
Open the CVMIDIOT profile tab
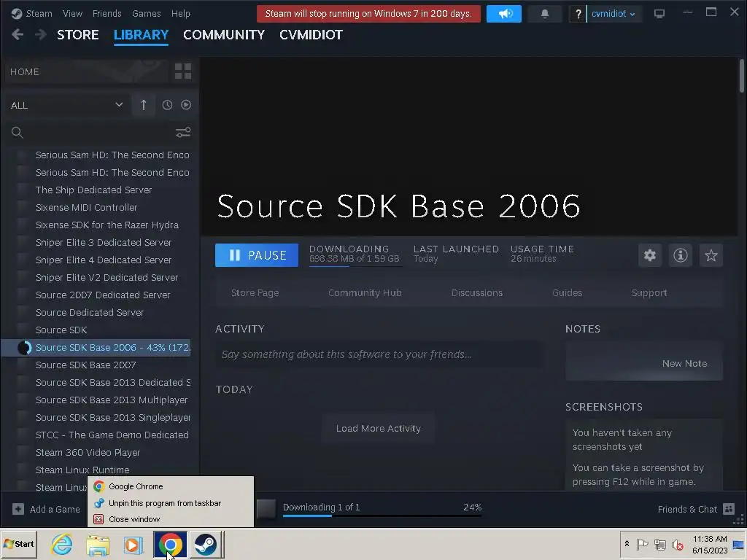tap(311, 35)
